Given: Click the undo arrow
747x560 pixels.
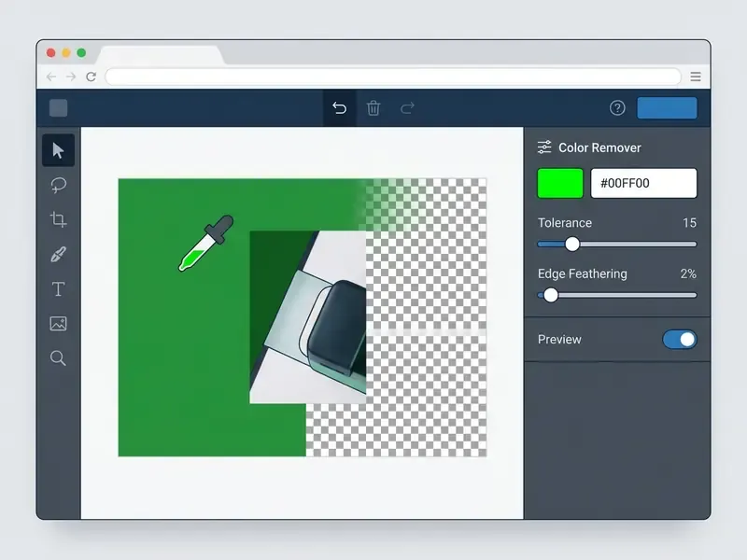Looking at the screenshot, I should (x=339, y=108).
